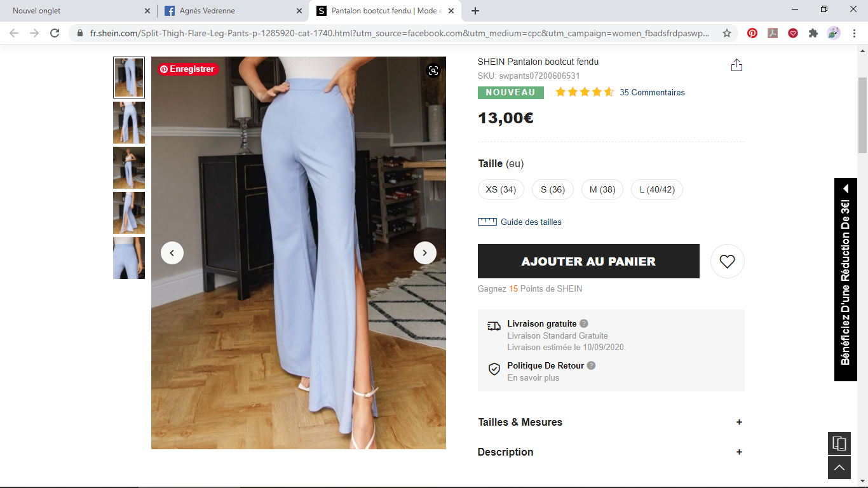Click the NOUVEAU badge

coord(511,92)
